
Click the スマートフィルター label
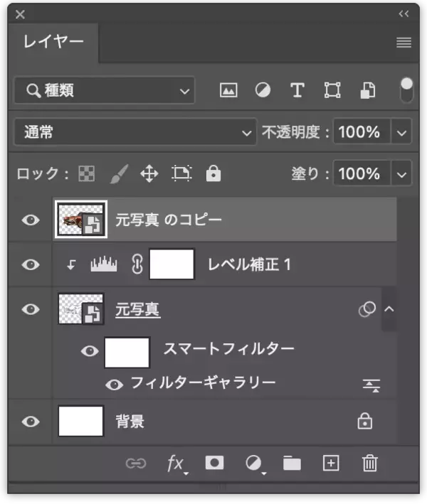click(x=228, y=349)
